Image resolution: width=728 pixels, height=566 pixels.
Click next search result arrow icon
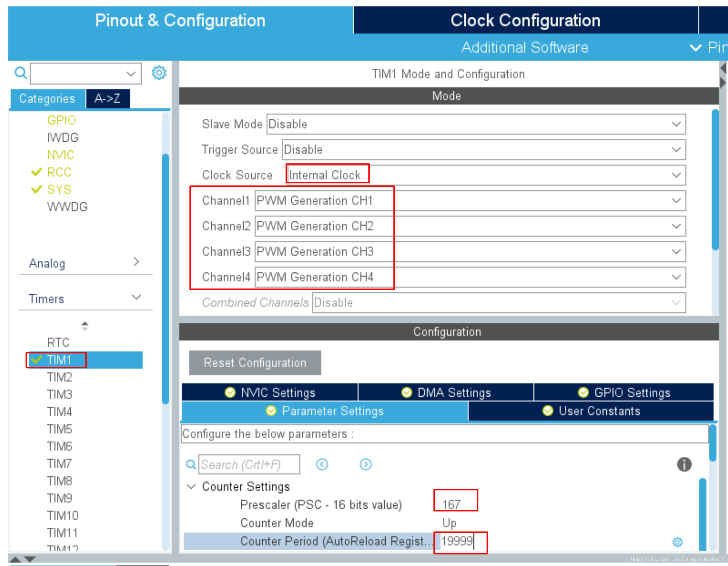[366, 464]
